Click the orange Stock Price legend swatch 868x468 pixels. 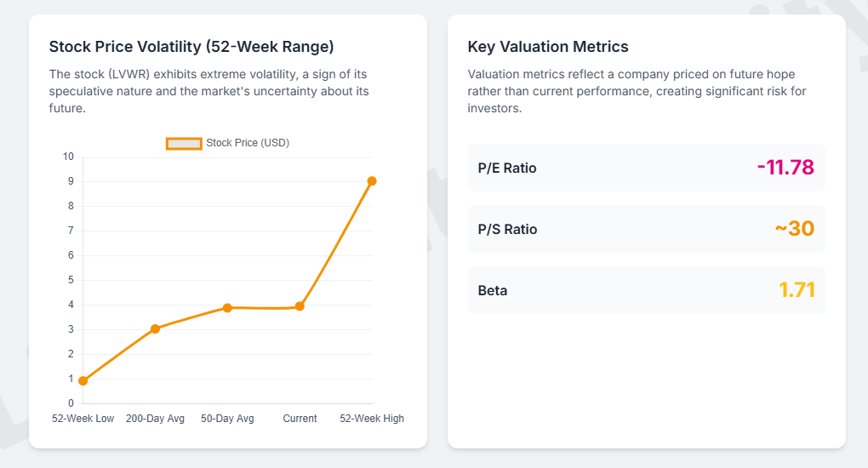(x=184, y=143)
